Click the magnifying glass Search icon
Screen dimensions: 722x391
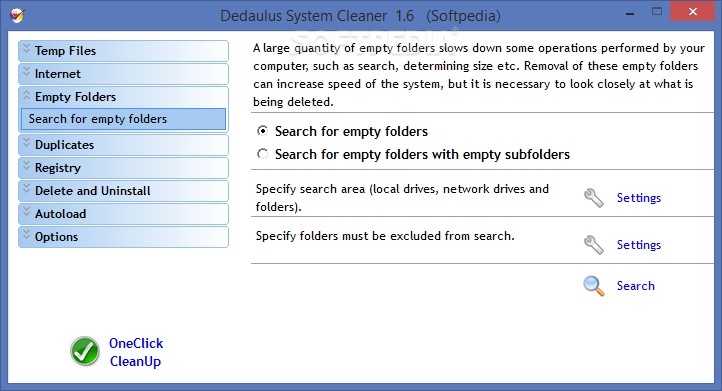(594, 286)
